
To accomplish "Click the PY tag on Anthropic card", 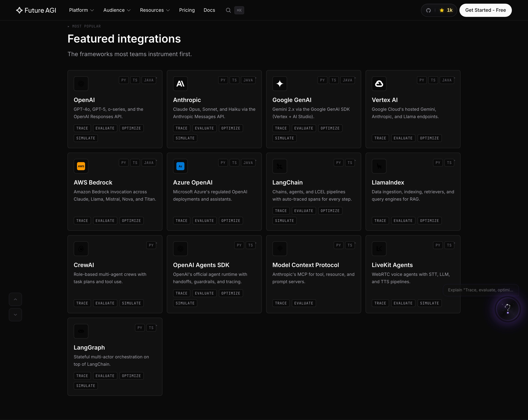I will (223, 80).
